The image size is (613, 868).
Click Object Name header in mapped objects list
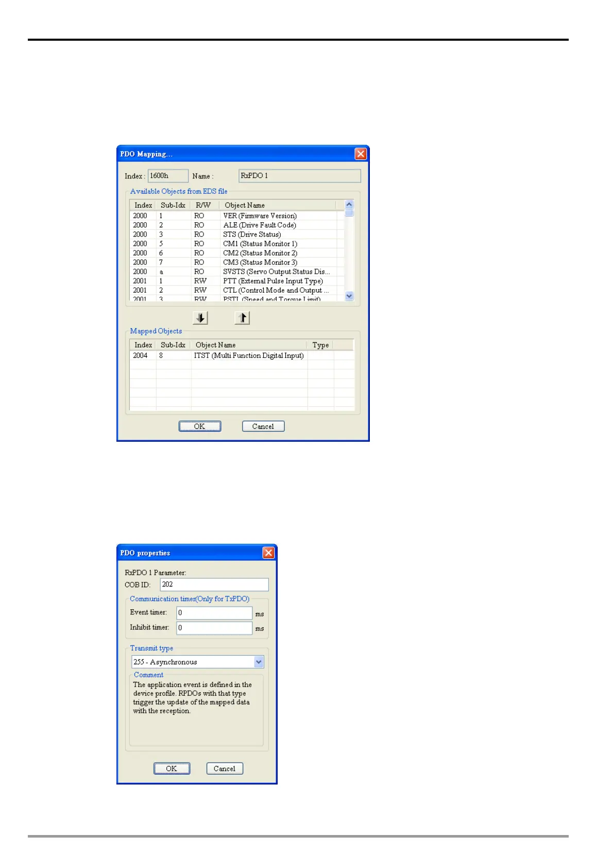249,345
